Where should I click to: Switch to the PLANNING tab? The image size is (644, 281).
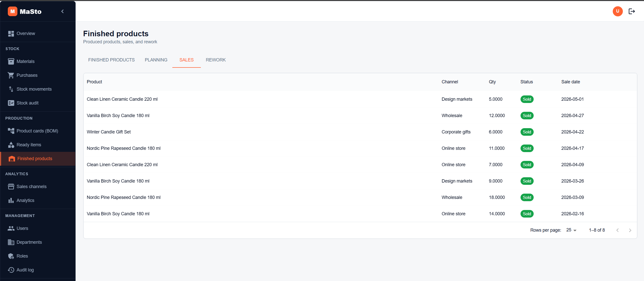[x=156, y=60]
